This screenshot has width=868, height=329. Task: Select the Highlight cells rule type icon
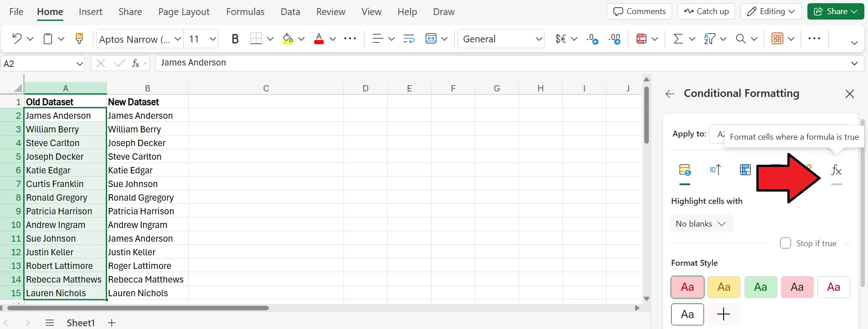click(685, 170)
